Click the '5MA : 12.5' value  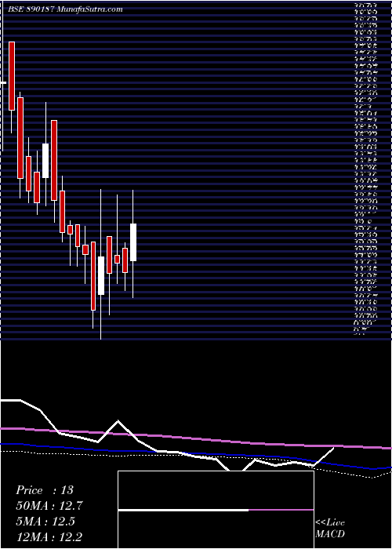(45, 522)
